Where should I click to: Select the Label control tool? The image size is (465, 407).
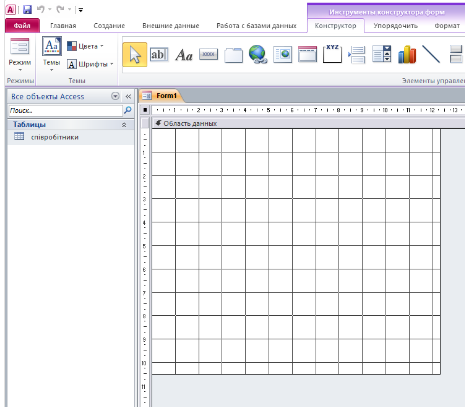[x=184, y=55]
